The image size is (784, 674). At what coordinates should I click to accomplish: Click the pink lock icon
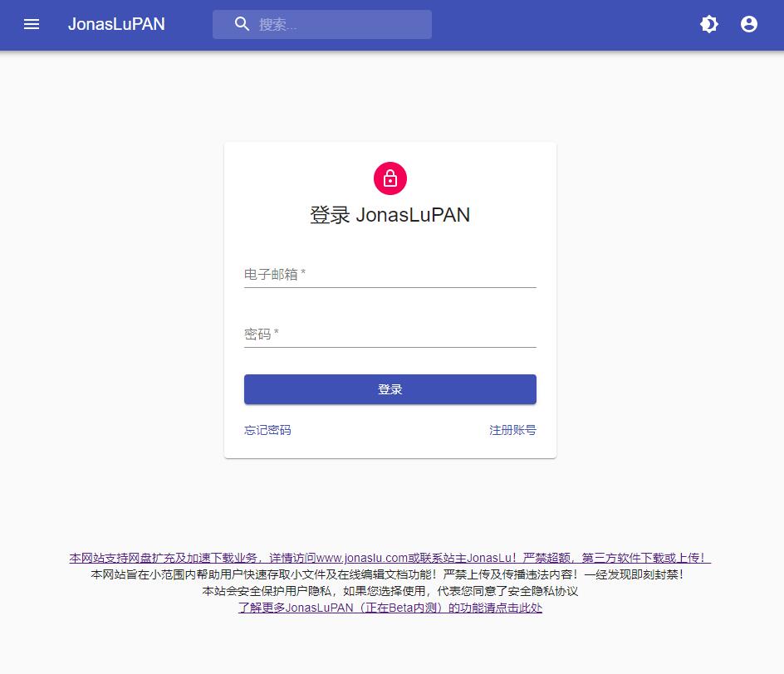coord(390,178)
